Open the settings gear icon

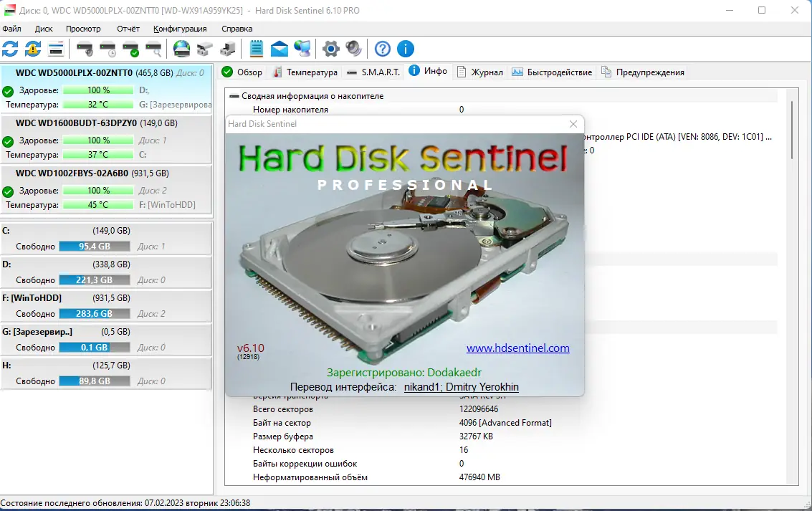click(x=330, y=49)
